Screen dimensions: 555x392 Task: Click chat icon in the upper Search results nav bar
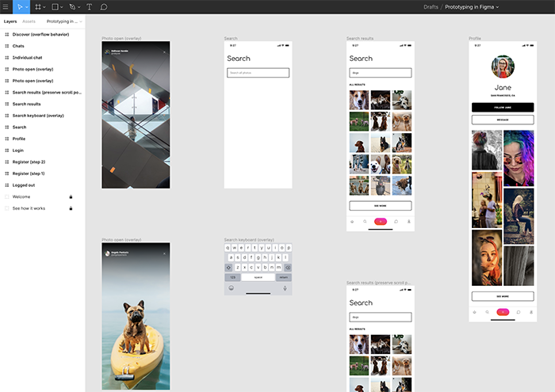pos(396,222)
